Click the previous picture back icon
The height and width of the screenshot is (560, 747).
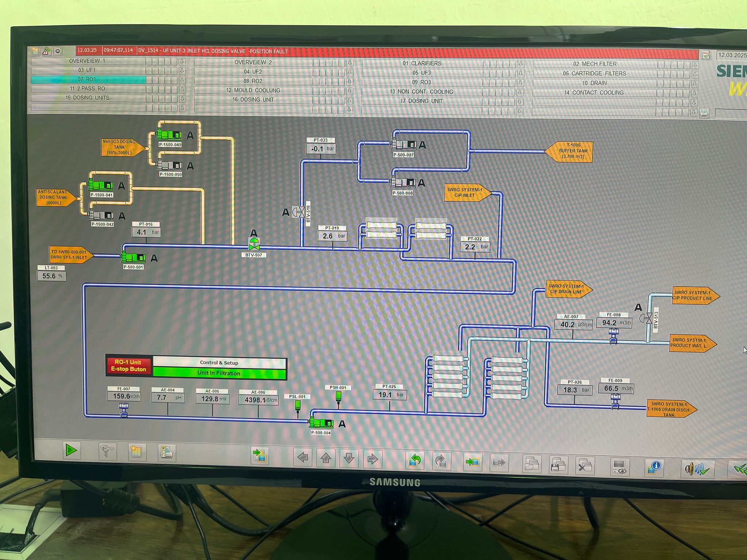click(415, 461)
